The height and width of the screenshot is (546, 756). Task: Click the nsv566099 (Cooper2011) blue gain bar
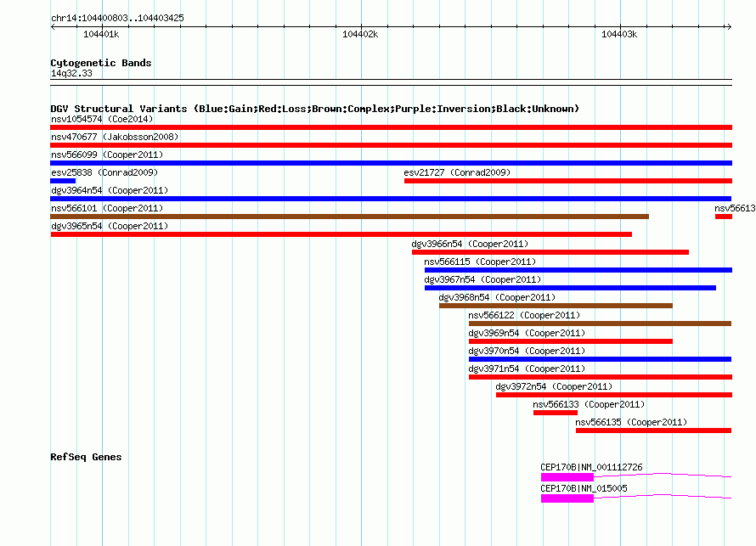pos(391,163)
